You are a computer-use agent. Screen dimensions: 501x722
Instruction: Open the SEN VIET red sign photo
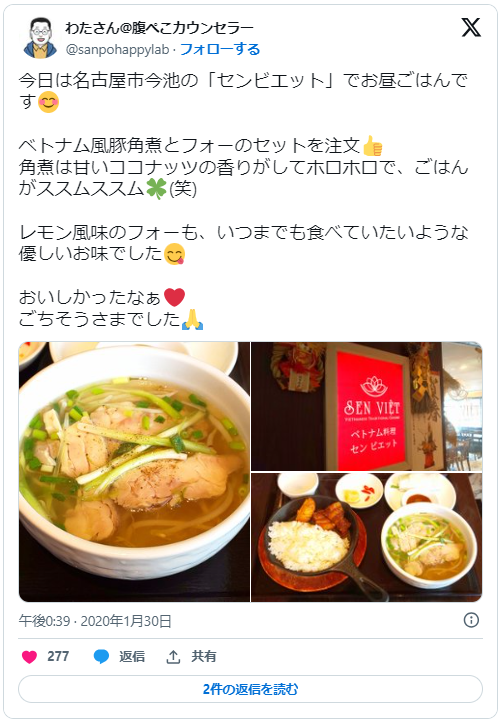[x=367, y=406]
